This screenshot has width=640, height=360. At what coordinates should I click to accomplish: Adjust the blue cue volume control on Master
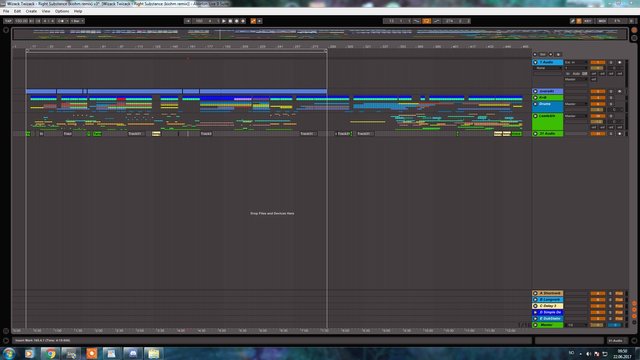pyautogui.click(x=615, y=325)
